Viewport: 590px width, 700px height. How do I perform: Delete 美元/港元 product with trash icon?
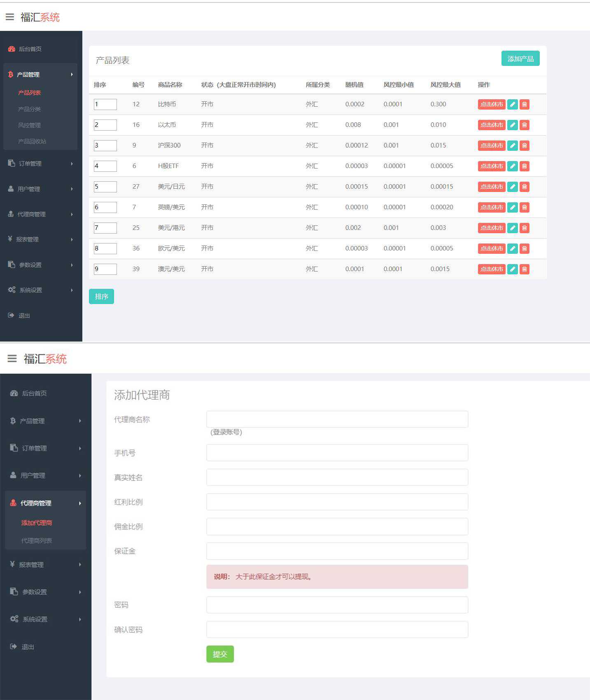point(524,228)
